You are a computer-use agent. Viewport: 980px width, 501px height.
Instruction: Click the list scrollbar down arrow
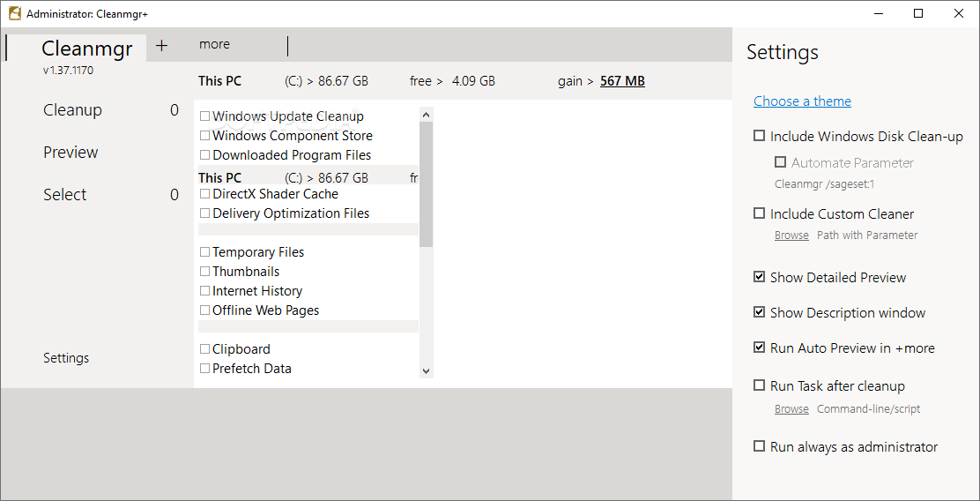click(427, 371)
